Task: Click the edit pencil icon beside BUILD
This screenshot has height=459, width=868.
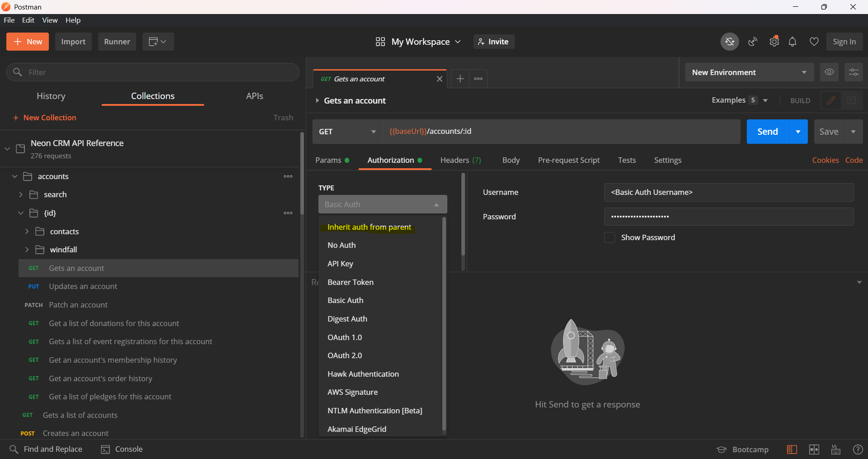Action: click(x=831, y=100)
